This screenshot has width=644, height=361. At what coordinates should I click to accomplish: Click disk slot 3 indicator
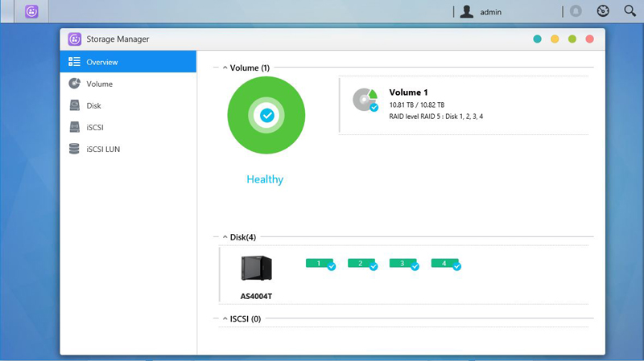pyautogui.click(x=403, y=263)
